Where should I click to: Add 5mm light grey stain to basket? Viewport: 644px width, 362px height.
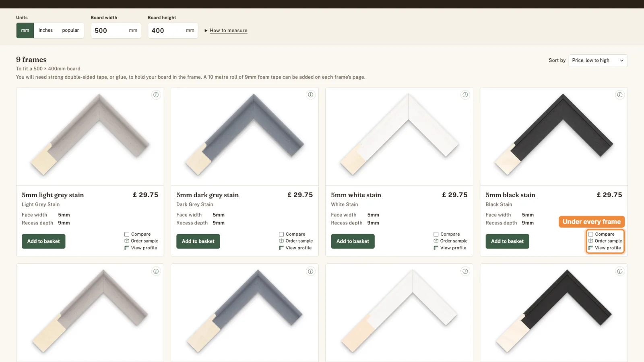pos(43,241)
